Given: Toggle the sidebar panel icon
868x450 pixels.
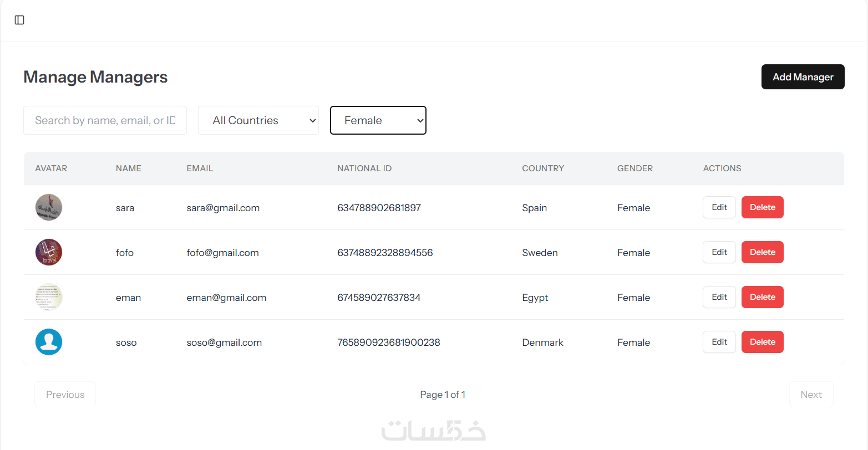Looking at the screenshot, I should point(19,20).
